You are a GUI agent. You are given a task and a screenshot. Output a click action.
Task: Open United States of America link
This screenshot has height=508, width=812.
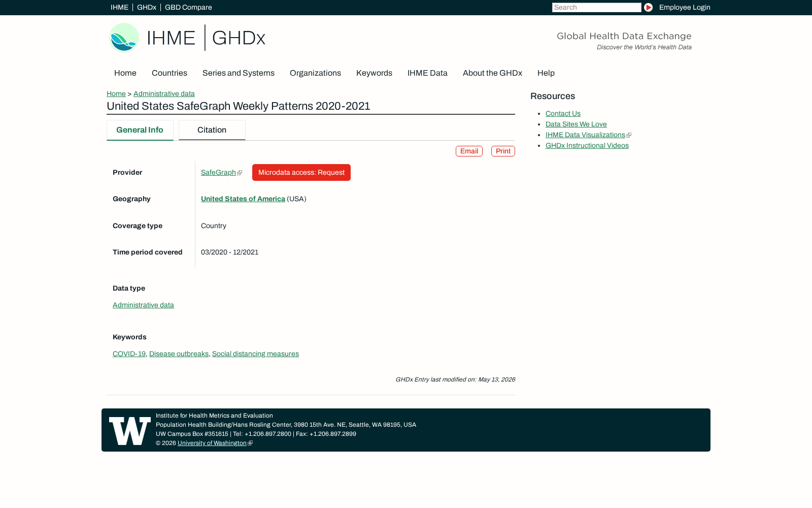click(243, 199)
